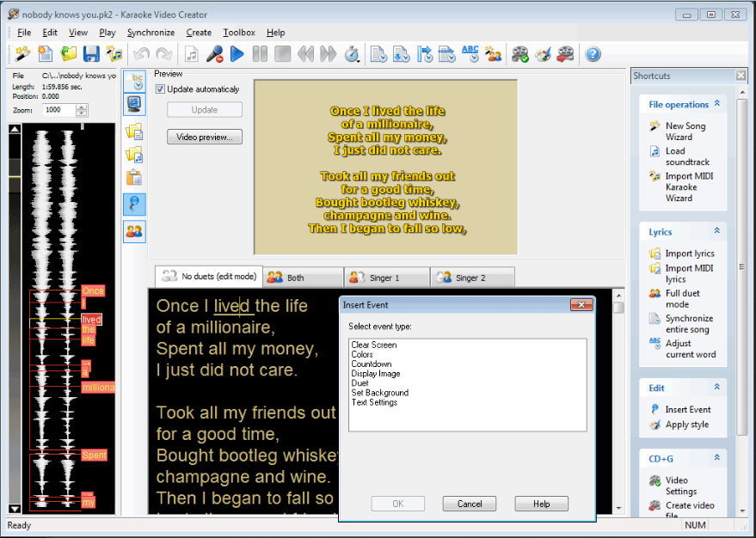Click the Save floppy disk toolbar icon

[90, 54]
